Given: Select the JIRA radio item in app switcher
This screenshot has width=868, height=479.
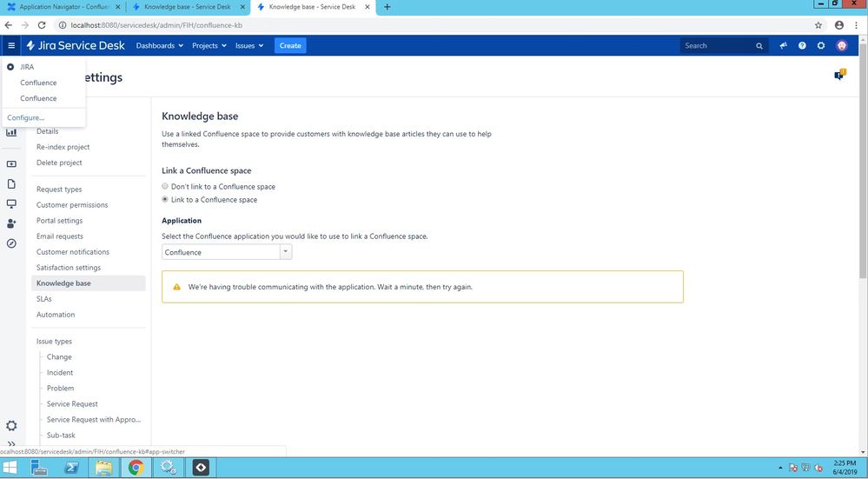Looking at the screenshot, I should tap(10, 66).
